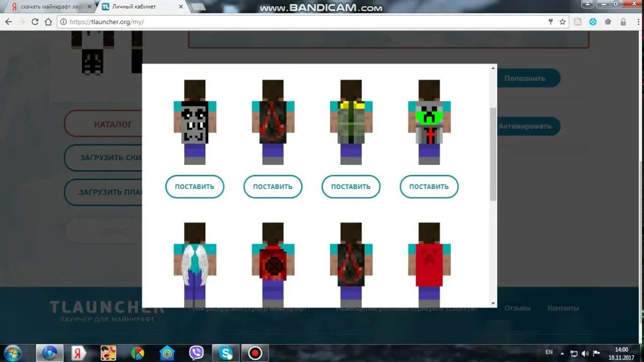Screen dimensions: 644x362
Task: Click the cape dialog scrollbar thumb
Action: (493, 154)
